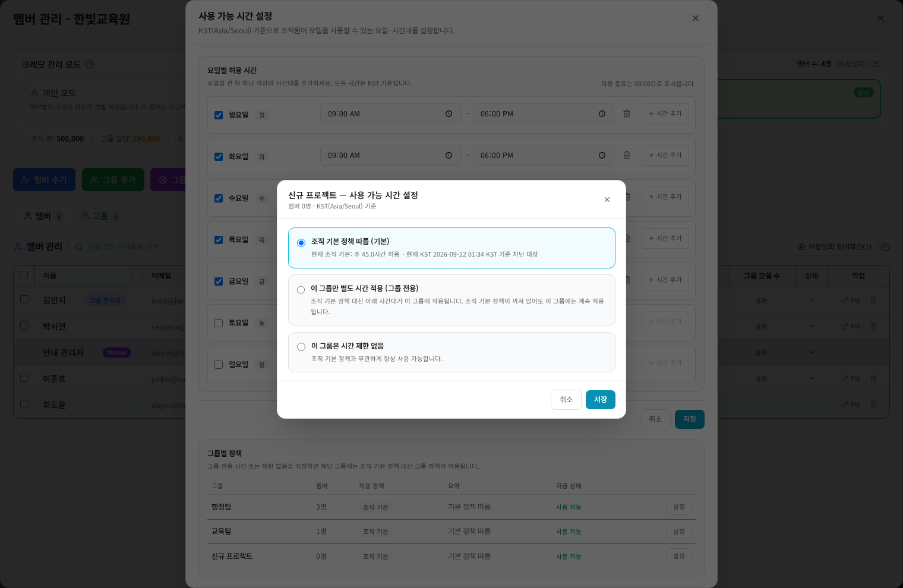Screen dimensions: 903x588
Task: Choose the 이 그룹은 시간 제한 없음 radio option
Action: tap(301, 347)
